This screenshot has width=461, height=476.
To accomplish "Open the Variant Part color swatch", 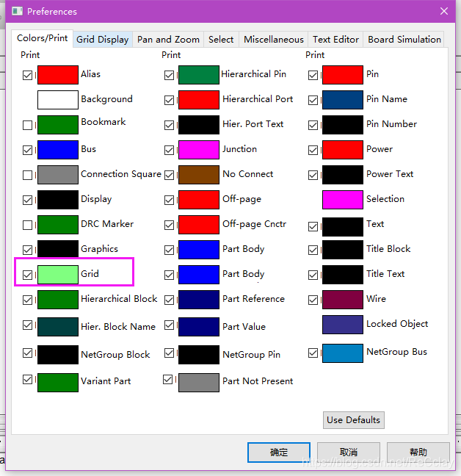I will 58,383.
